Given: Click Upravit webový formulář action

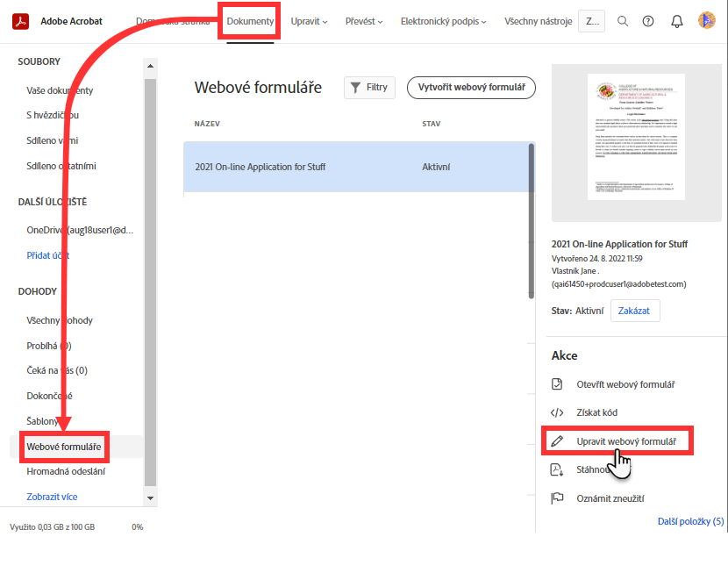Looking at the screenshot, I should [x=626, y=441].
